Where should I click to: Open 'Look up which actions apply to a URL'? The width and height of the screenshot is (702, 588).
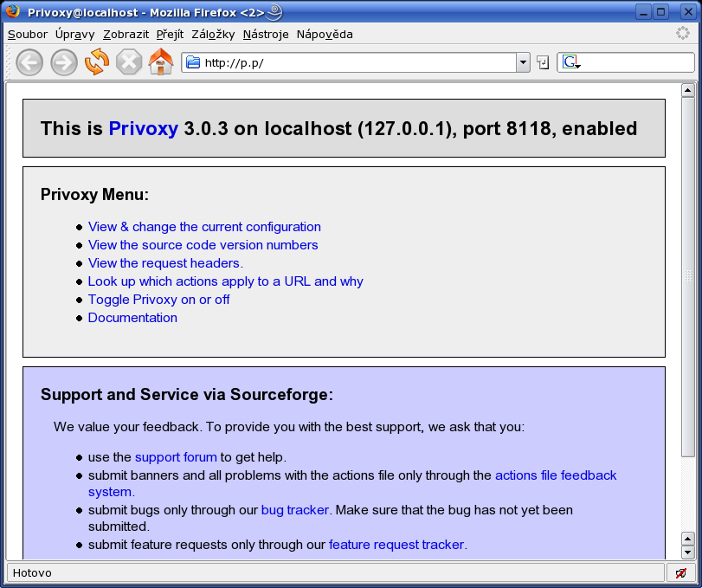pos(226,281)
